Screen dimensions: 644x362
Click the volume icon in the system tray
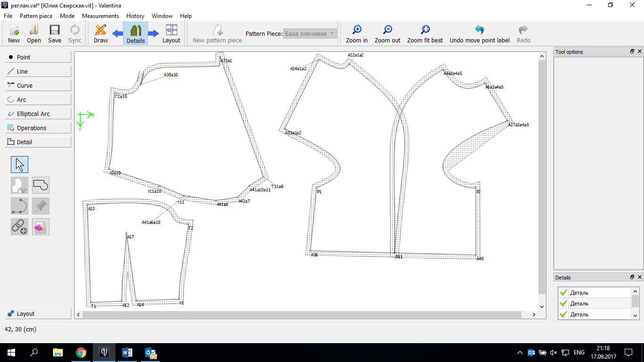pos(553,352)
